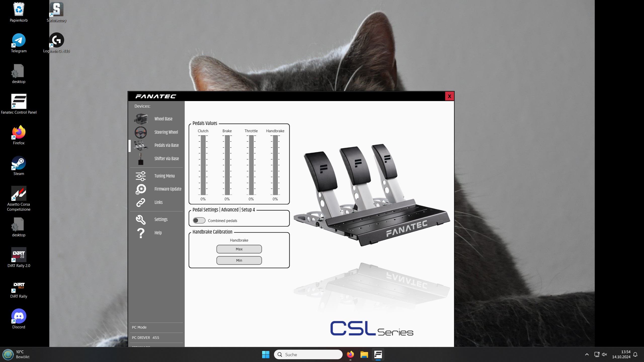This screenshot has height=362, width=644.
Task: Select Satisfactory desktop shortcut
Action: tap(56, 12)
